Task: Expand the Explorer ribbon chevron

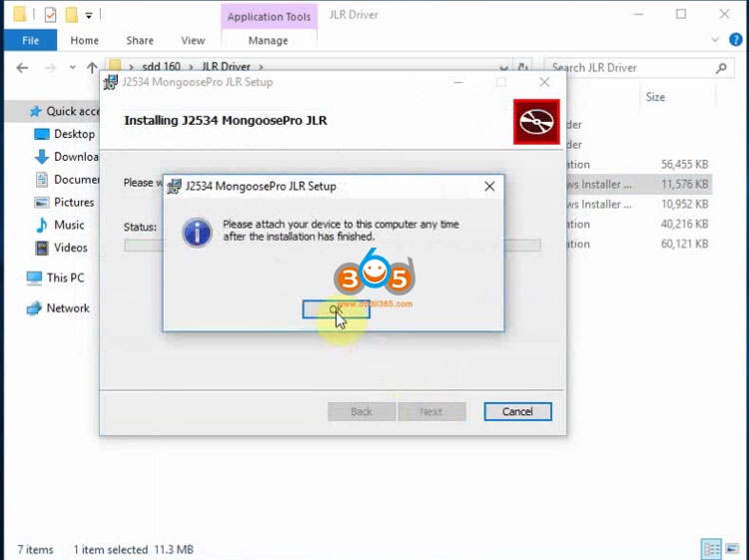Action: [x=715, y=40]
